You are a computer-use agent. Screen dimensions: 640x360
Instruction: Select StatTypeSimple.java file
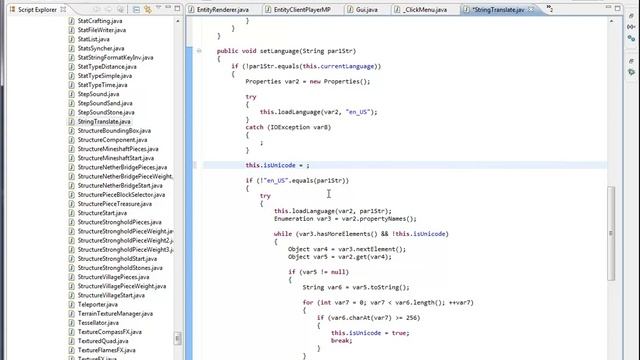[104, 76]
